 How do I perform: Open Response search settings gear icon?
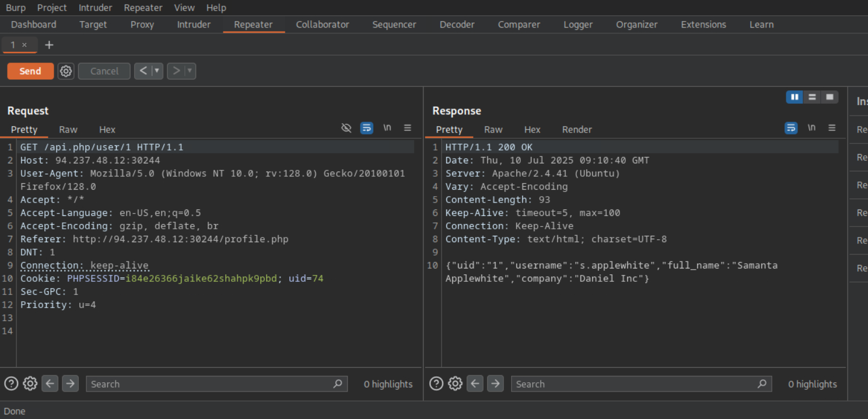click(455, 383)
